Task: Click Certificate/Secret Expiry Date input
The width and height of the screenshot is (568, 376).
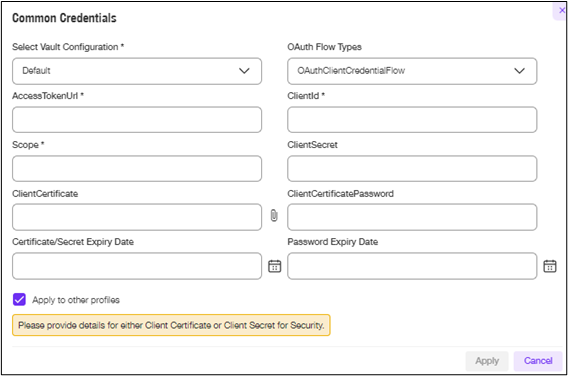Action: tap(137, 266)
